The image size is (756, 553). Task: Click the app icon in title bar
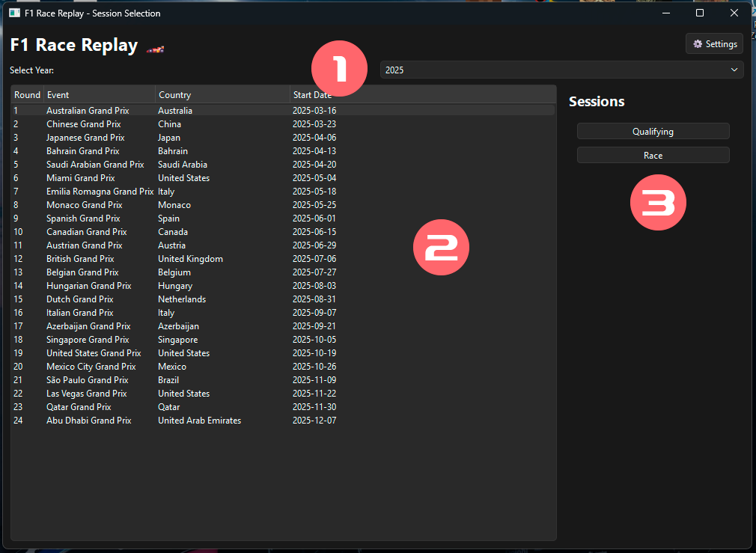tap(14, 13)
